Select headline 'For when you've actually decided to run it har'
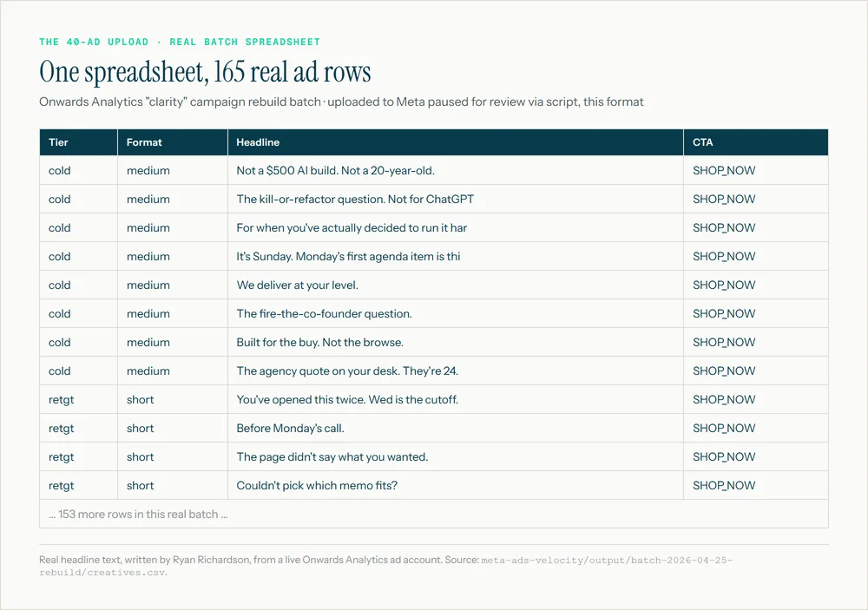This screenshot has height=610, width=868. [352, 228]
